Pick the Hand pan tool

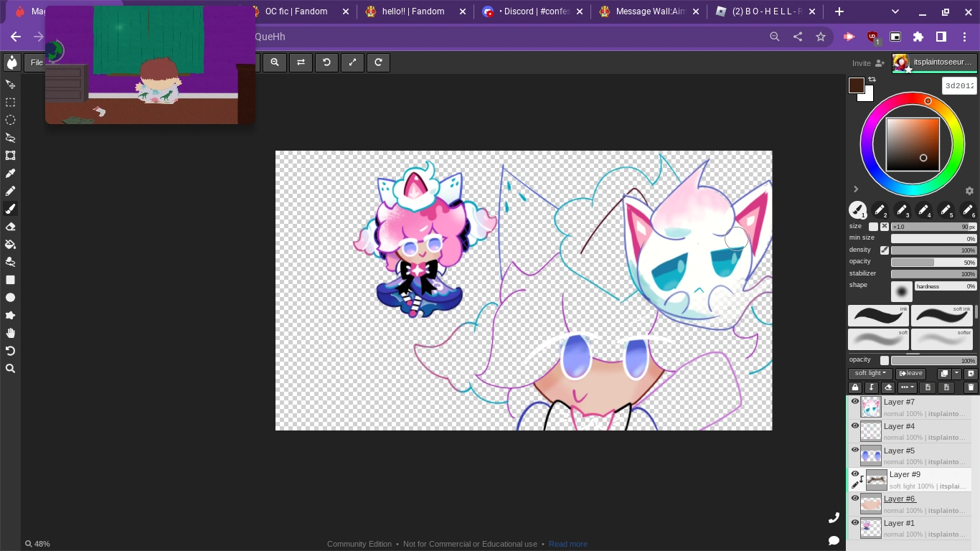pos(11,333)
